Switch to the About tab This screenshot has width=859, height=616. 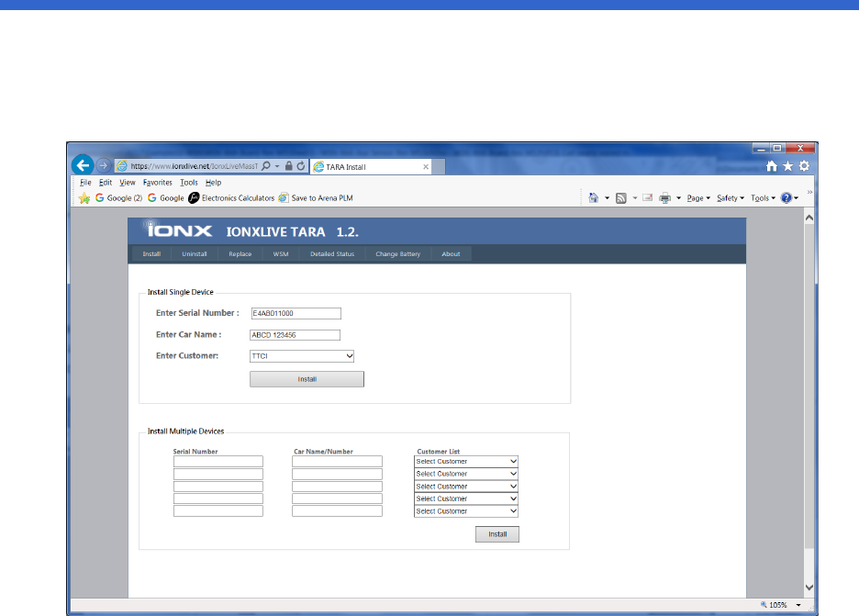[x=451, y=253]
